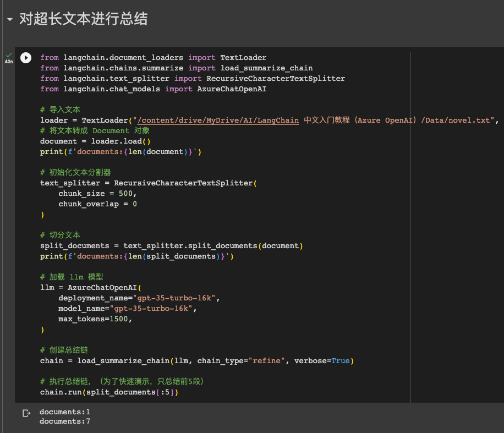504x433 pixels.
Task: Click the TextLoader import line
Action: [154, 58]
